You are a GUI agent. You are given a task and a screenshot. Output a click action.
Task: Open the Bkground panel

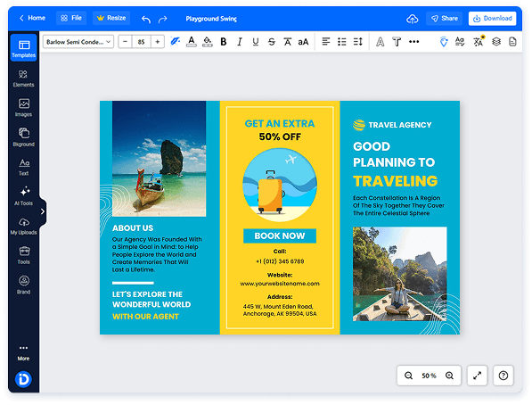click(23, 137)
